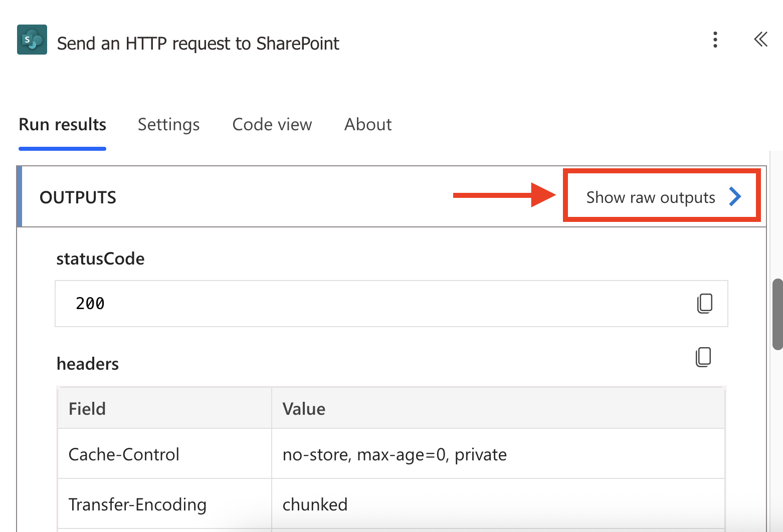783x532 pixels.
Task: Click the Show raw outputs chevron arrow
Action: pos(735,197)
